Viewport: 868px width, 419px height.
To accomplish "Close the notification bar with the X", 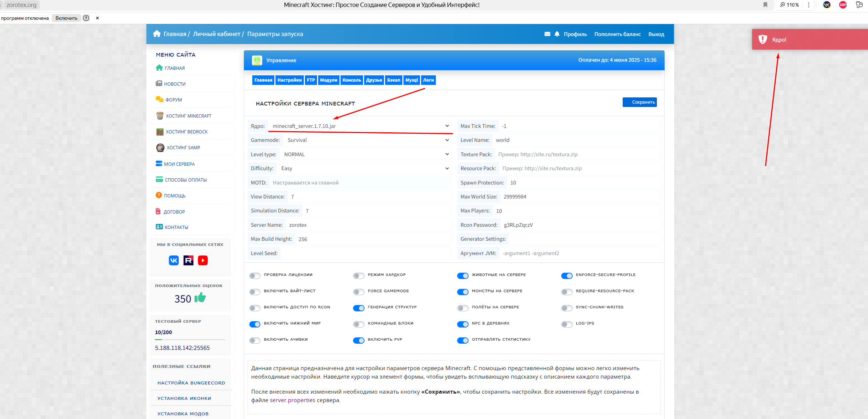I will pos(97,18).
